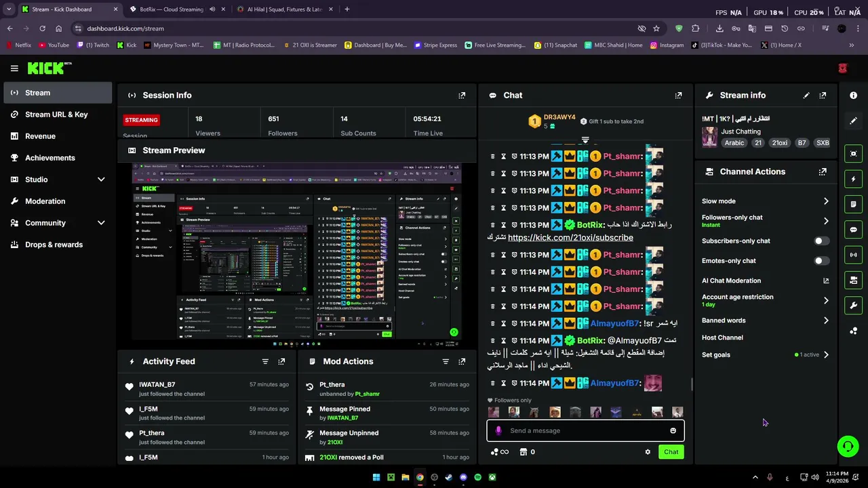Open the shop icon below message box
Image resolution: width=868 pixels, height=488 pixels.
524,452
